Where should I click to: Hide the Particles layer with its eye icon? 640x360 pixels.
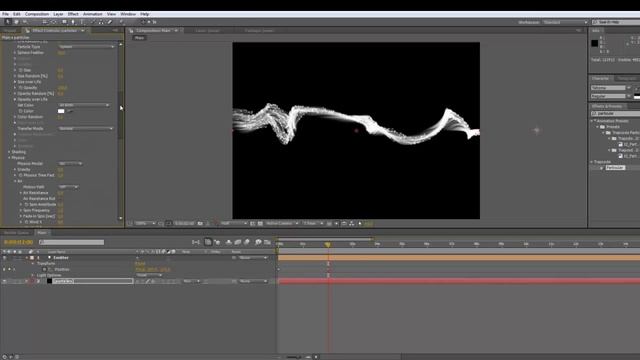pyautogui.click(x=4, y=281)
